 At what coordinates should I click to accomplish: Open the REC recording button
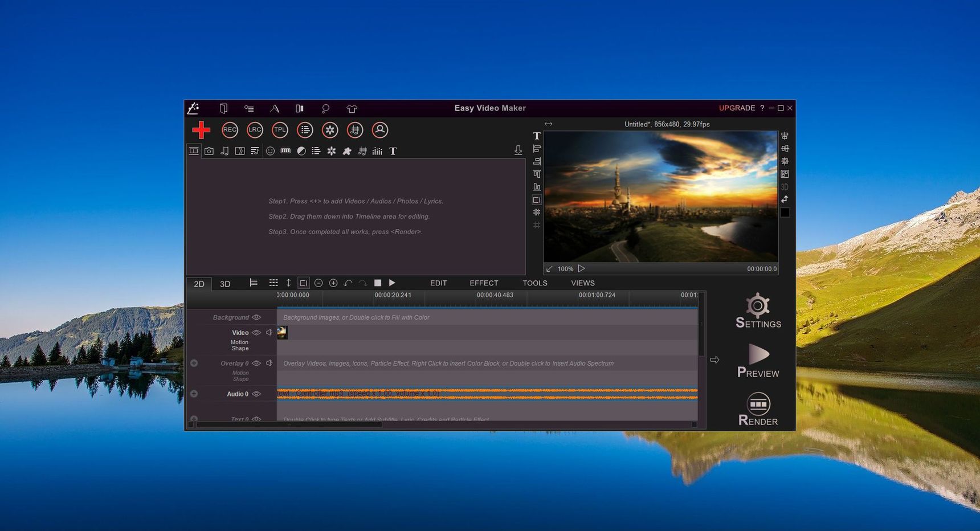tap(230, 130)
